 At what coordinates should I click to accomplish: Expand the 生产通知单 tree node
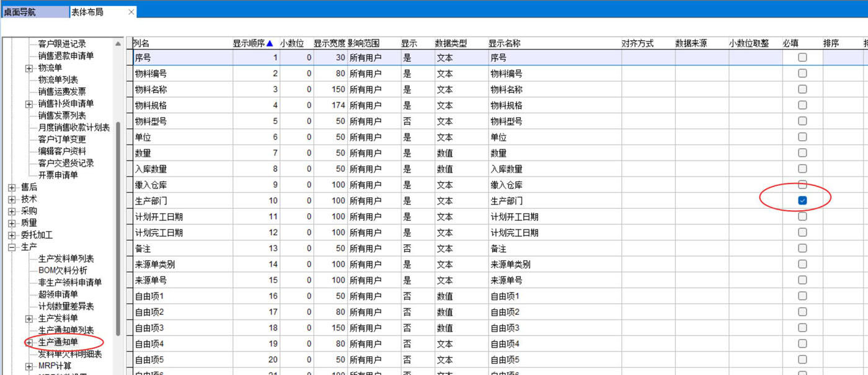point(29,342)
